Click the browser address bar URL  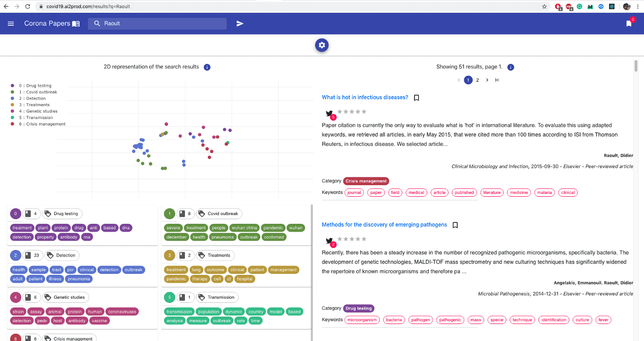88,6
